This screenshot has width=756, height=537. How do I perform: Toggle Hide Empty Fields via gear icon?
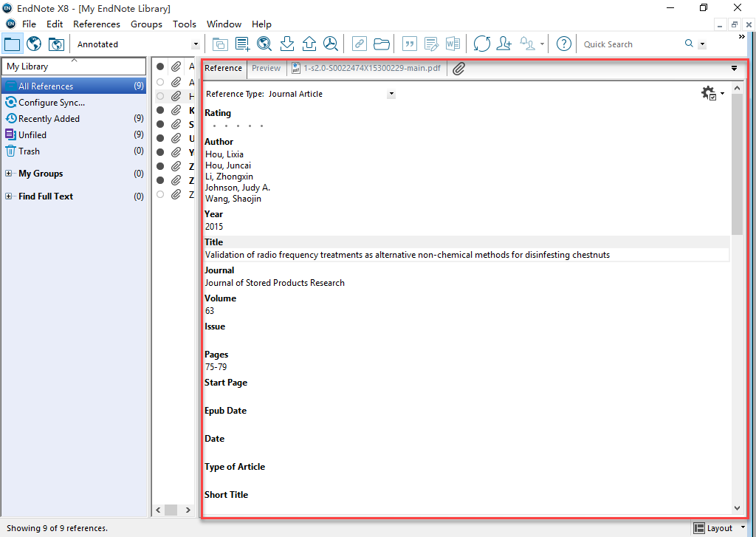tap(709, 94)
